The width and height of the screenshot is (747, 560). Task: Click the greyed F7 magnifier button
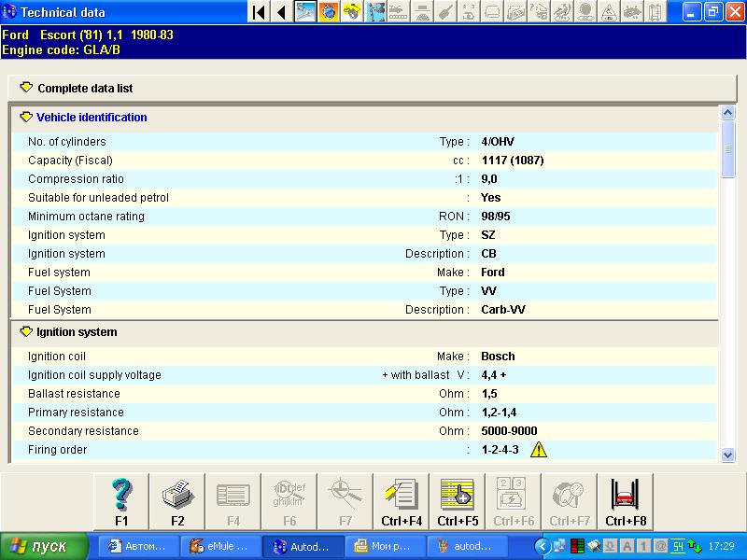345,502
